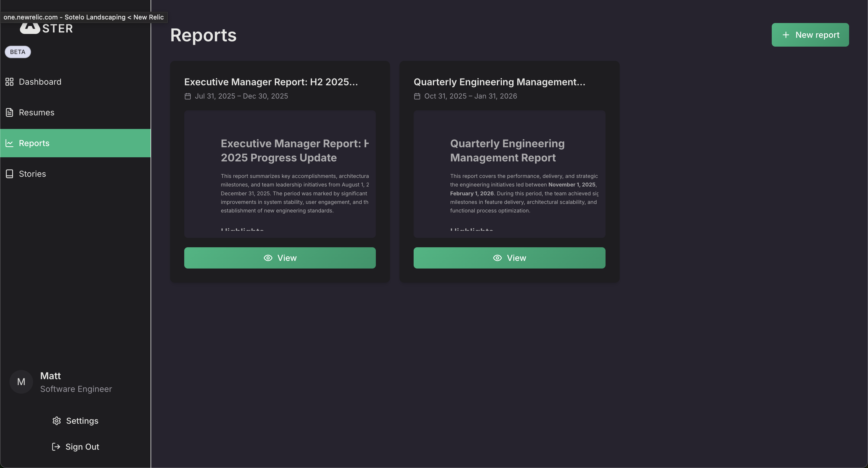
Task: Click the Settings gear icon
Action: click(57, 421)
